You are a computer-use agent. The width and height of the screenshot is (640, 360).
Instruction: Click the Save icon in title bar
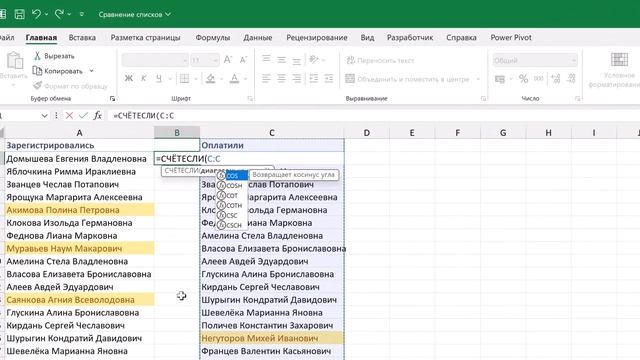coord(19,14)
